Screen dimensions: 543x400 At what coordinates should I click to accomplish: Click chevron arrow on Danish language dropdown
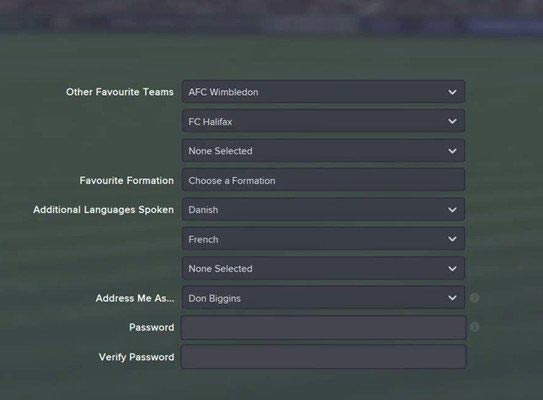(452, 210)
